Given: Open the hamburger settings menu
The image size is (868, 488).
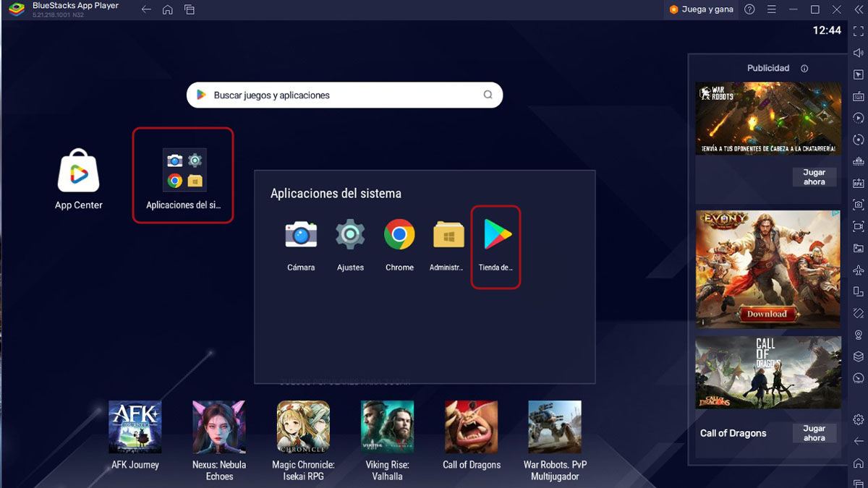Looking at the screenshot, I should [773, 9].
